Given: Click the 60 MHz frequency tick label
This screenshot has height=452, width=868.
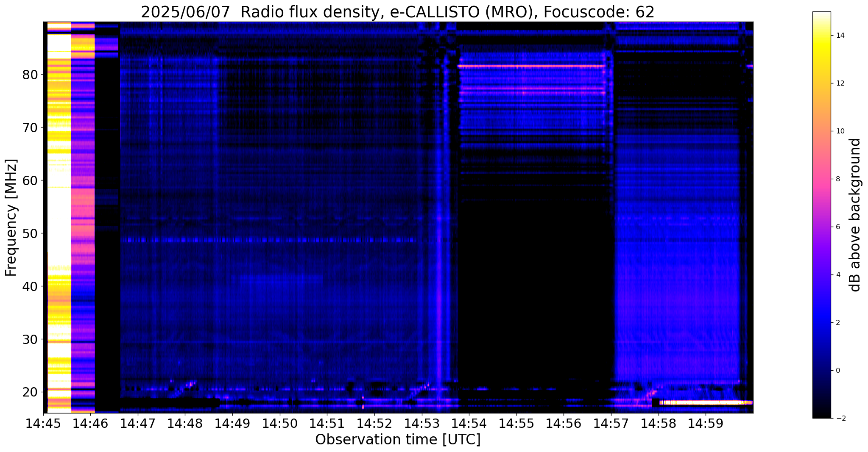Looking at the screenshot, I should click(31, 181).
